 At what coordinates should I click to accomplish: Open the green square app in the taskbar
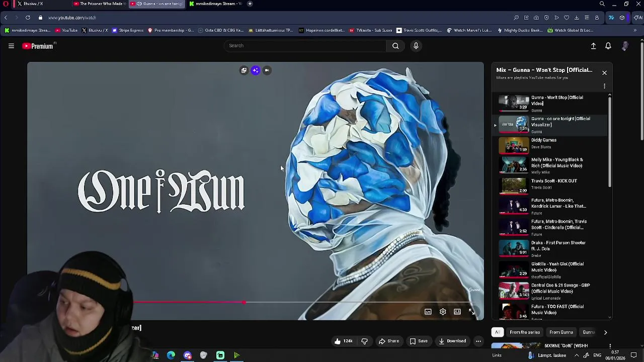click(x=220, y=355)
